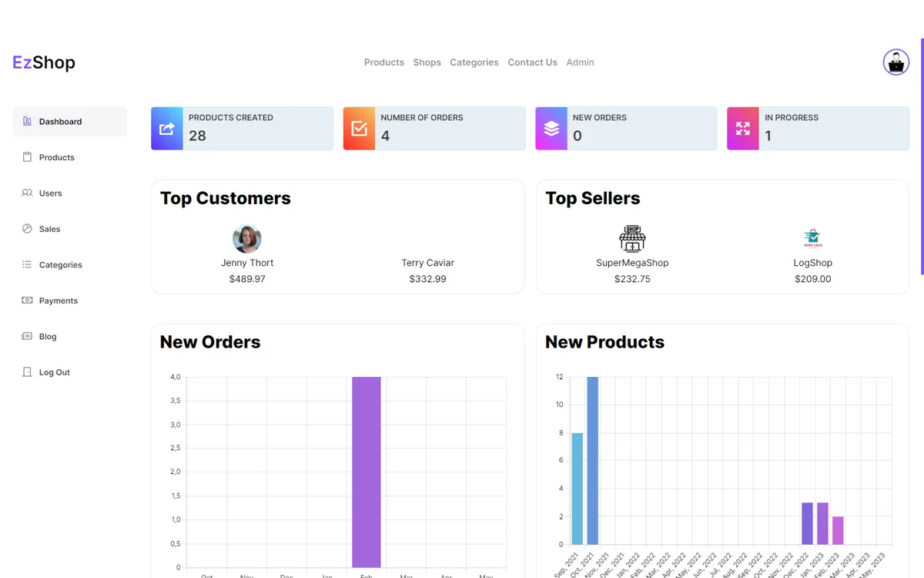Click the LogShop store logo
Viewport: 924px width, 578px height.
[813, 239]
